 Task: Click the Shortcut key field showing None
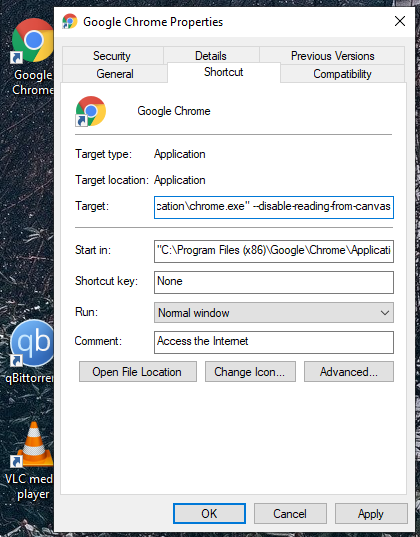(274, 282)
